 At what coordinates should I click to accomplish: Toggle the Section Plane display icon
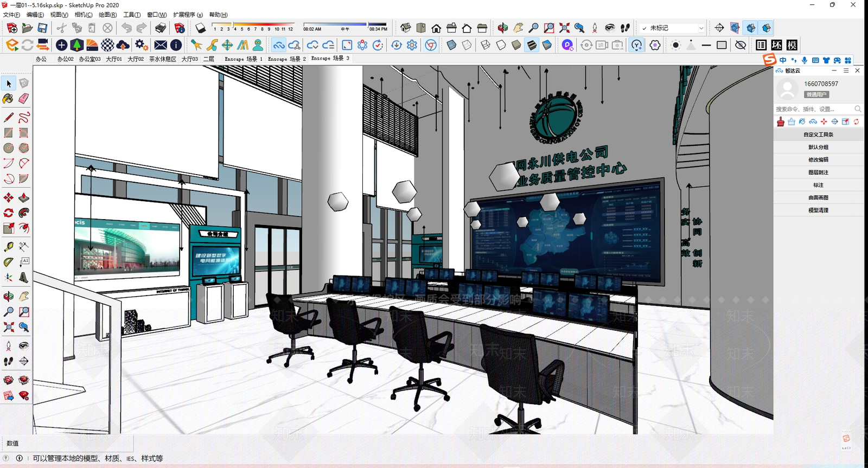(x=735, y=28)
